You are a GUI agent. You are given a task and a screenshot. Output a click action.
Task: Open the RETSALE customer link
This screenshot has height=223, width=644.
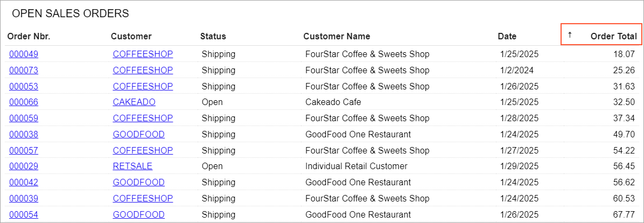point(132,166)
